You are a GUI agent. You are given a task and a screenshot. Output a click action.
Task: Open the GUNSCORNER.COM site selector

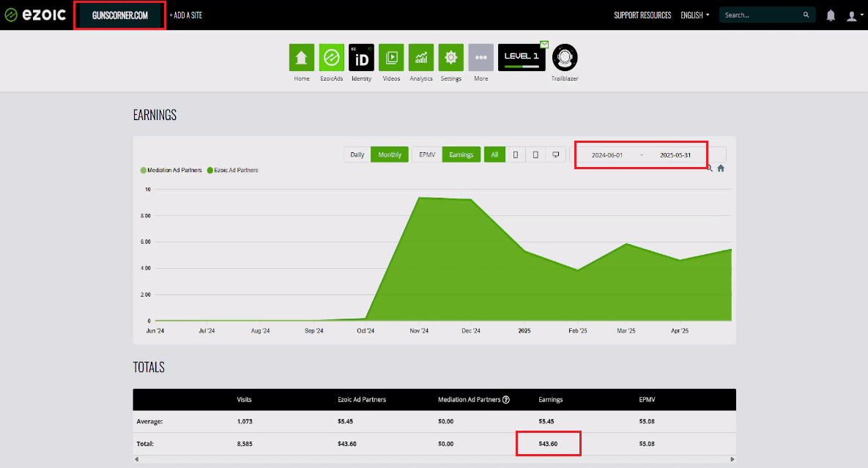tap(119, 15)
